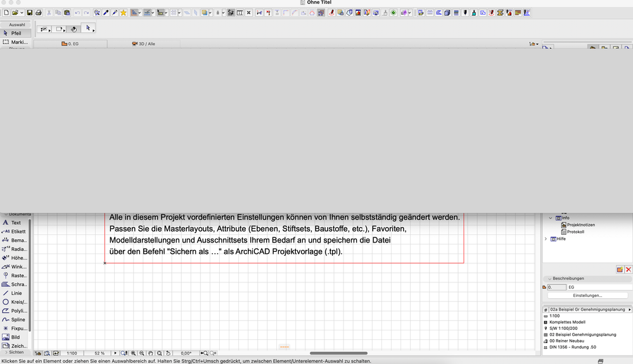This screenshot has width=633, height=364.
Task: Click the Open folder icon
Action: (15, 13)
